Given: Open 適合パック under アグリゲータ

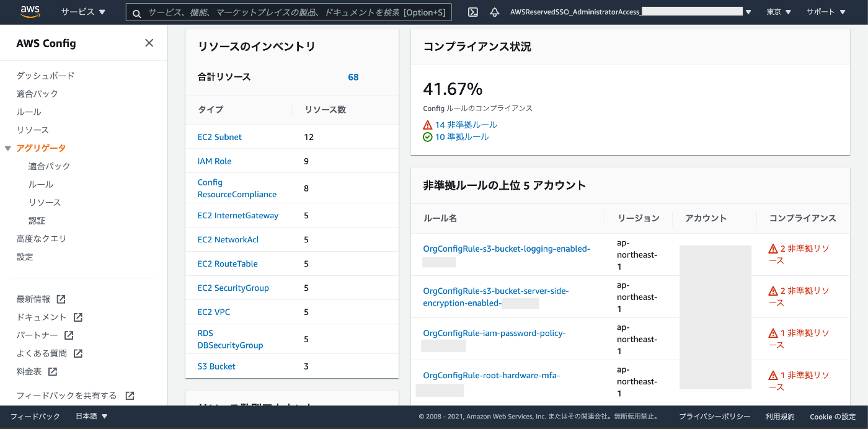Looking at the screenshot, I should pyautogui.click(x=50, y=166).
